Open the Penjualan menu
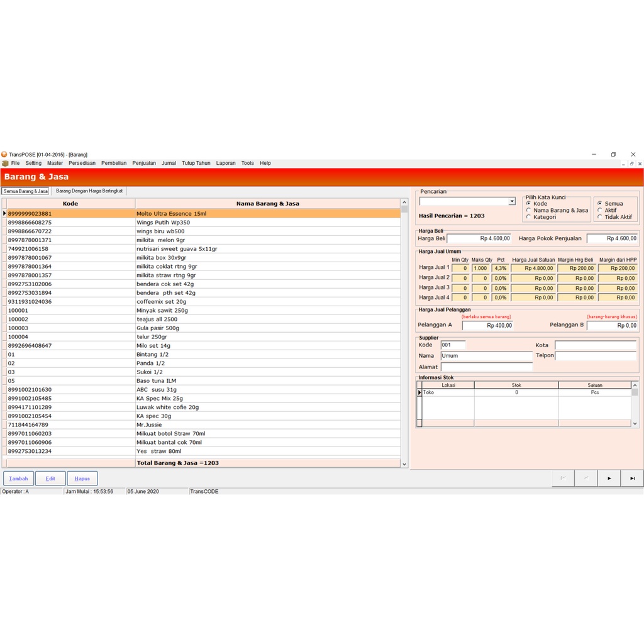Image resolution: width=644 pixels, height=644 pixels. coord(144,163)
